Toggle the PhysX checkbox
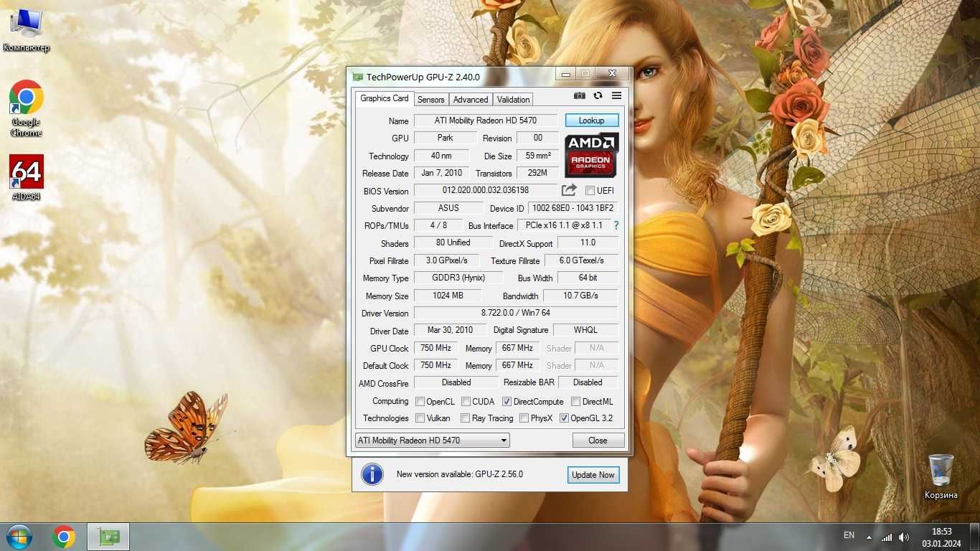This screenshot has width=980, height=551. [x=524, y=418]
